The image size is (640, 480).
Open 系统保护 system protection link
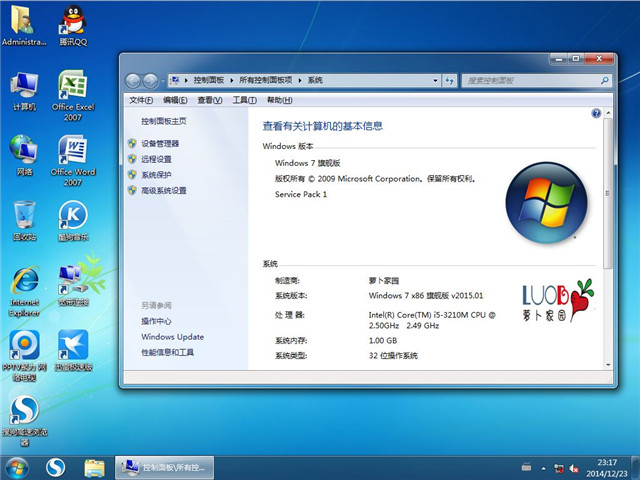tap(156, 175)
